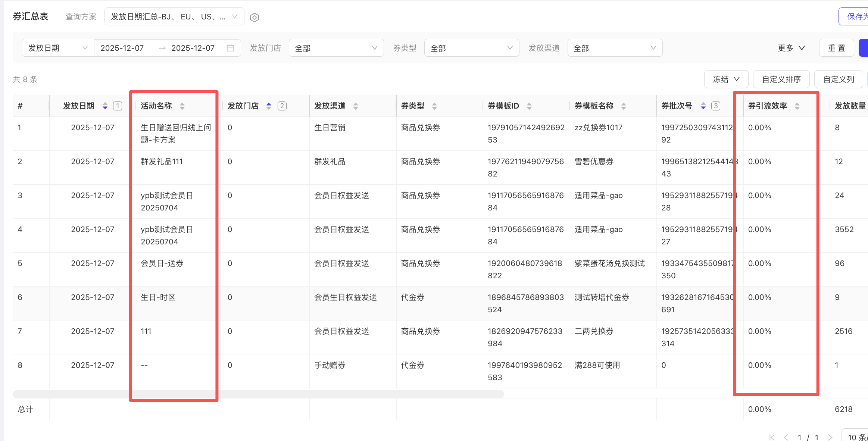Open the calendar icon in date range
Screen dimensions: 868x441
point(230,48)
